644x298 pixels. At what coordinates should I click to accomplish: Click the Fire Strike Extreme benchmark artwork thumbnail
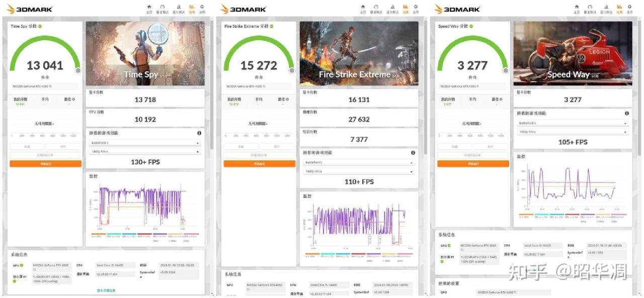359,54
